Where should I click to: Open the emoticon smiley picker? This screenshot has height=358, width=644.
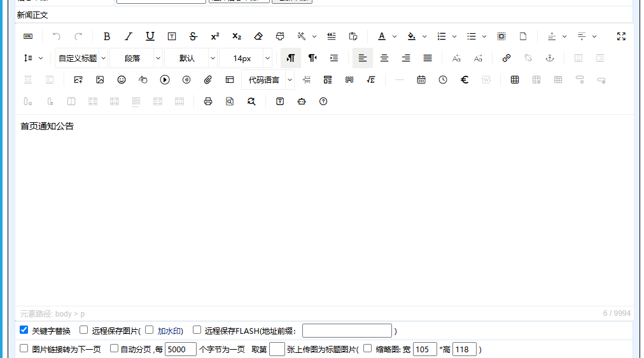point(122,80)
